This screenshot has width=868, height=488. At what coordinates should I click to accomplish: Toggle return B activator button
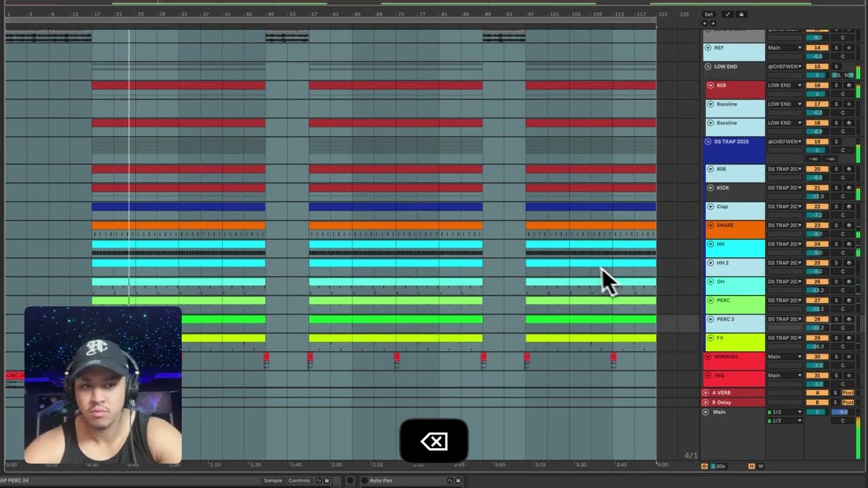pos(818,402)
